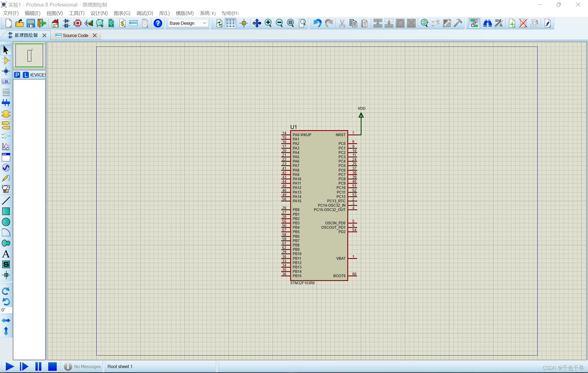
Task: Click the Save Project floppy icon
Action: click(31, 23)
